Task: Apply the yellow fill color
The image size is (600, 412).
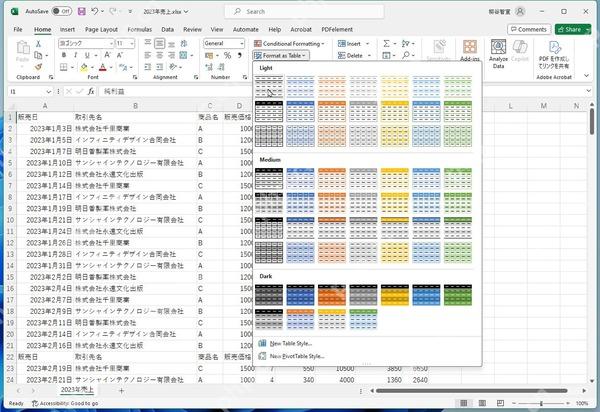Action: click(84, 67)
